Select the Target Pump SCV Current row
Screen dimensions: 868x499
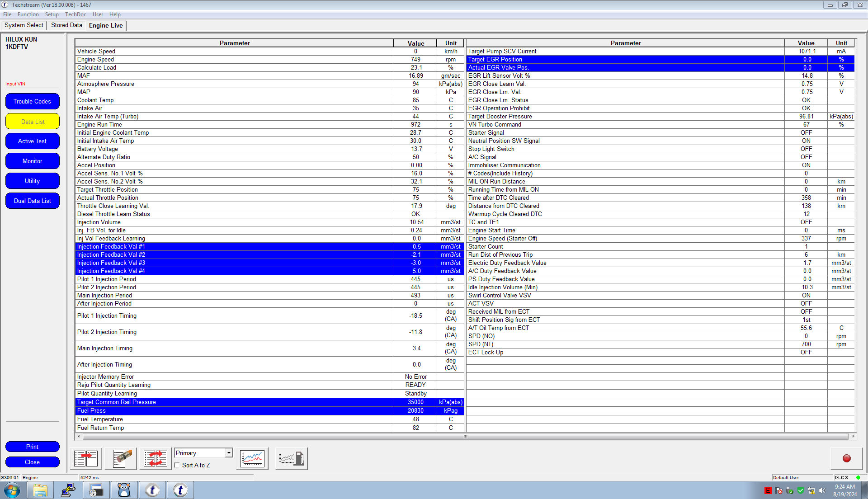(x=660, y=52)
